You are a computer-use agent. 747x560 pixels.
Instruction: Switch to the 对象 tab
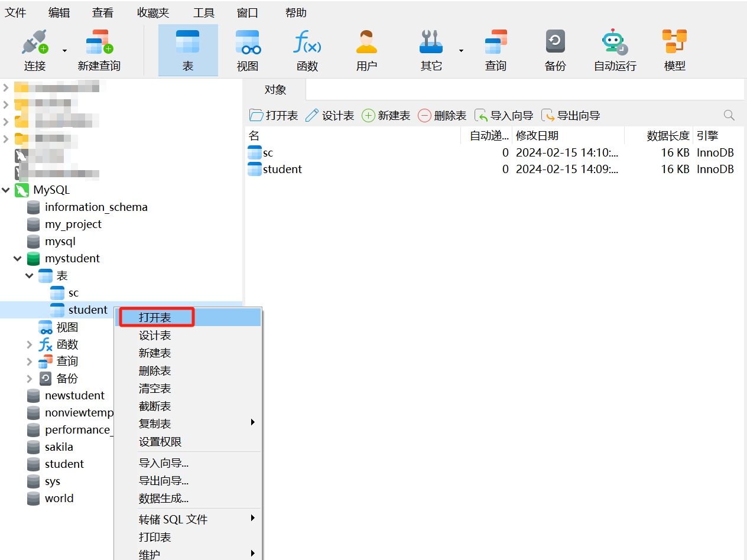click(275, 90)
